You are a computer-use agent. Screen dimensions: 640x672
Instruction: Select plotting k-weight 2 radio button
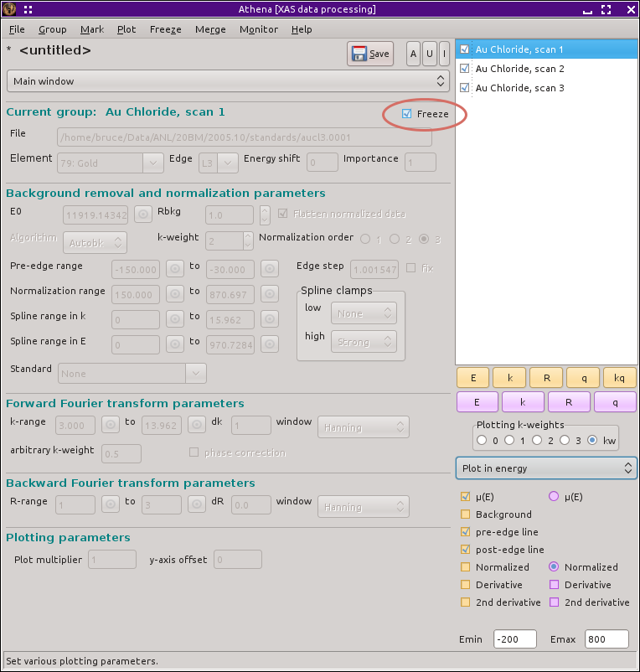tap(537, 440)
